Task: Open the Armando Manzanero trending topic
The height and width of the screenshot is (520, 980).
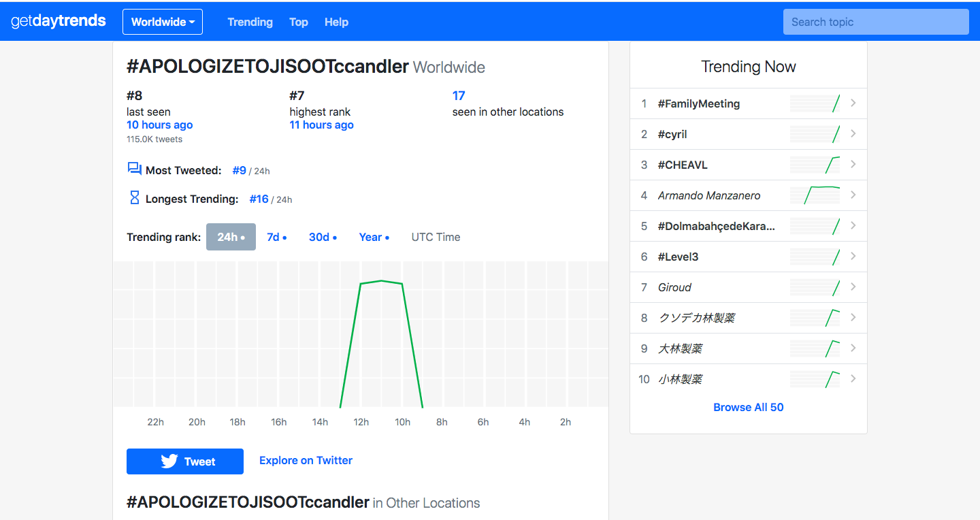Action: 709,195
